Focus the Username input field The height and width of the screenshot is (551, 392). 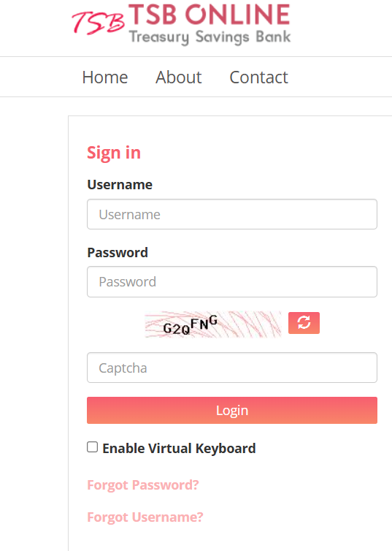click(x=232, y=214)
